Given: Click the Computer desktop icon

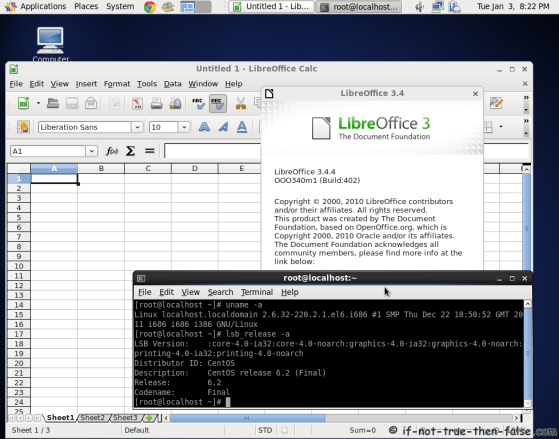Looking at the screenshot, I should 50,44.
